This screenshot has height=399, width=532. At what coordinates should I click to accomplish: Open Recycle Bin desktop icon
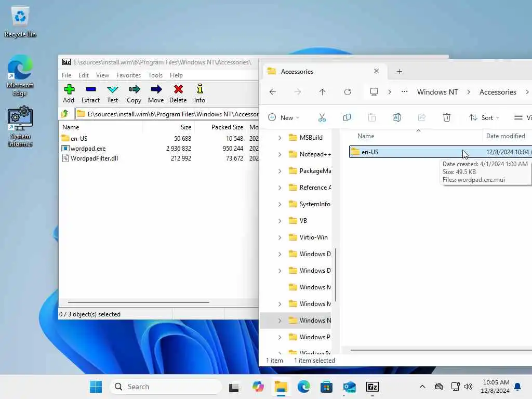coord(20,22)
